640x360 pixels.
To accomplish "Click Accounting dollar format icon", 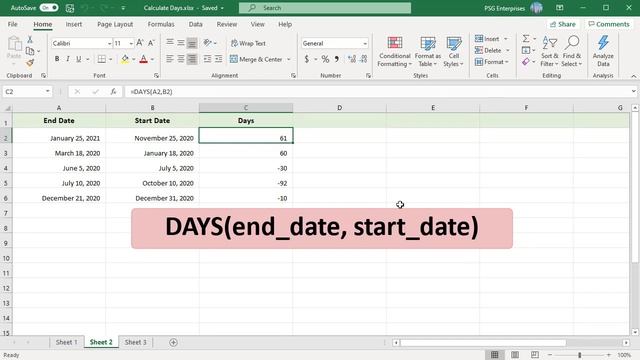I will pos(307,59).
